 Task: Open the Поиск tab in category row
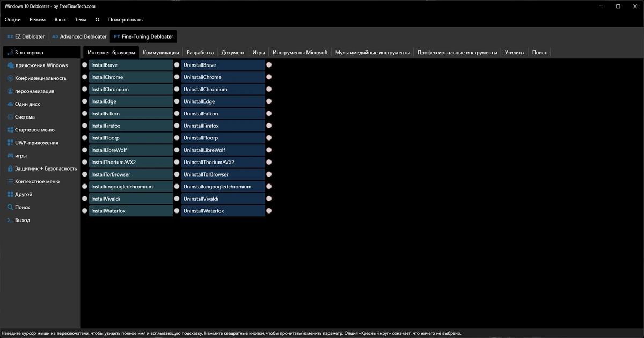(x=539, y=53)
